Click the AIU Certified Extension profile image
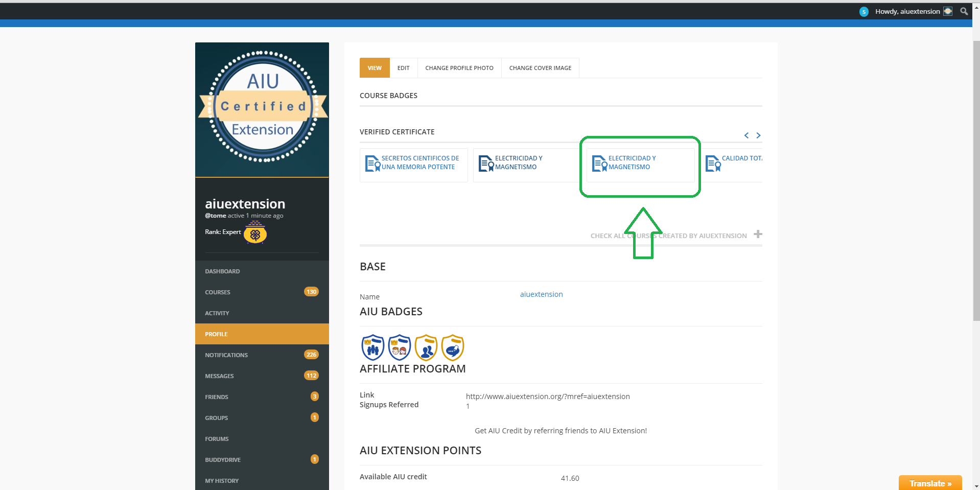The width and height of the screenshot is (980, 490). (262, 109)
